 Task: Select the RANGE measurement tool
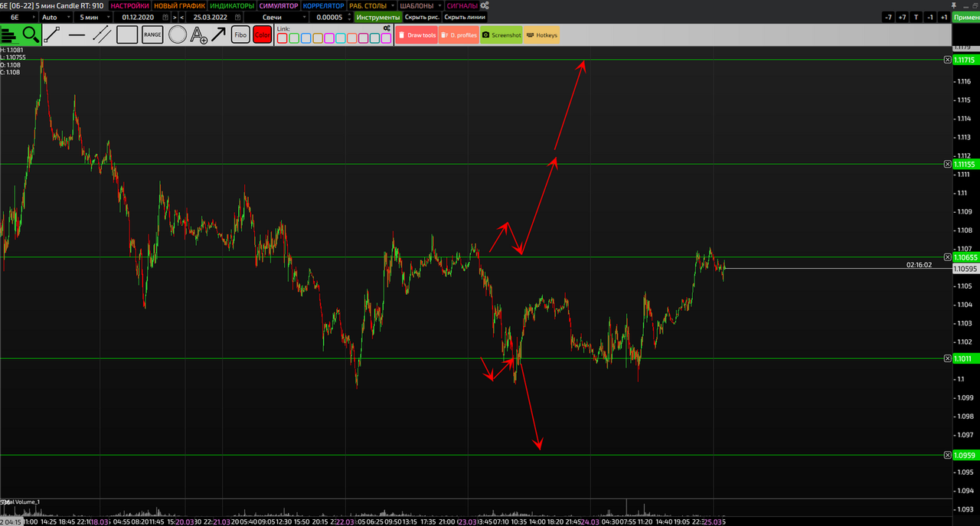pyautogui.click(x=152, y=34)
